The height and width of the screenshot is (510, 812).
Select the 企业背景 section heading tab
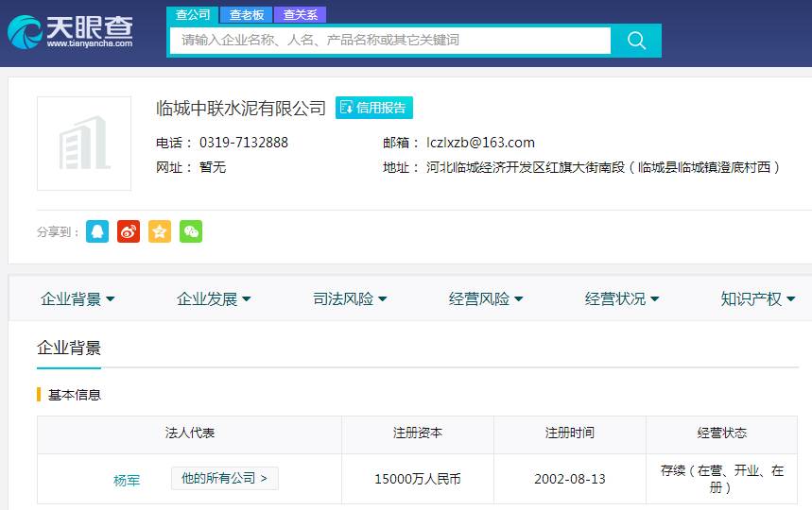coord(69,348)
